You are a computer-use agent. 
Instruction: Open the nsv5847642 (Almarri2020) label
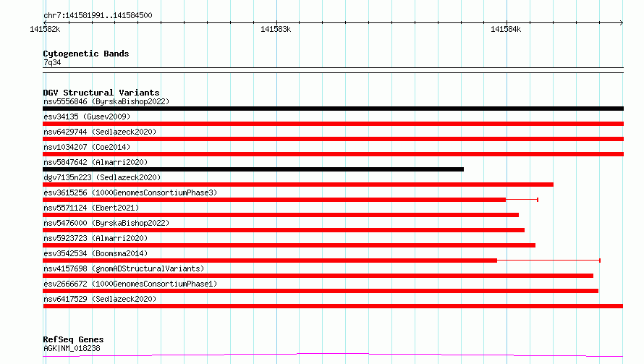[96, 162]
